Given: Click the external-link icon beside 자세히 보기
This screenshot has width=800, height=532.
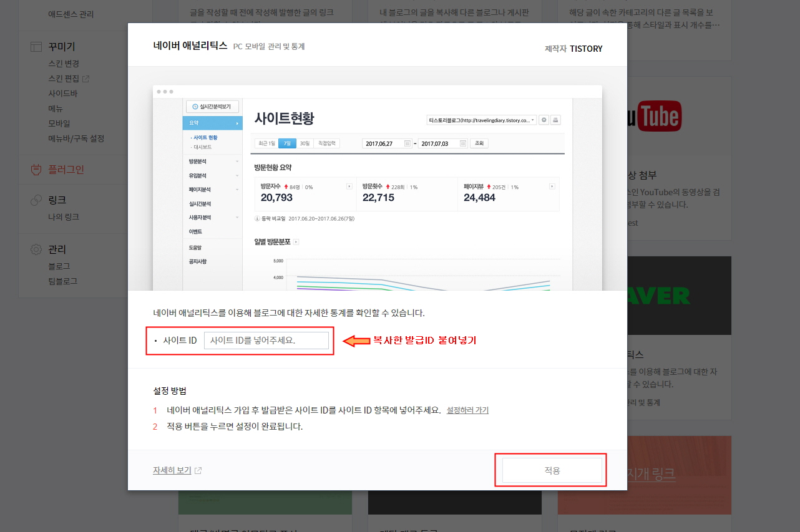Looking at the screenshot, I should pos(197,470).
